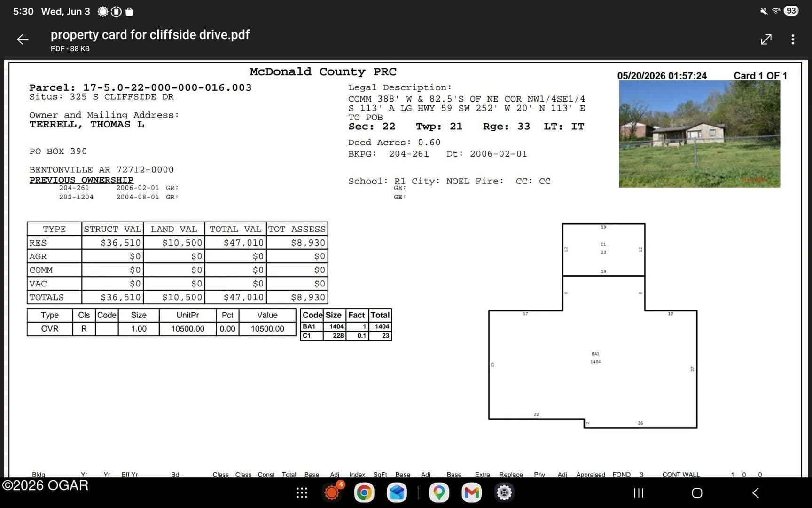Select the RES total value $47,010
The width and height of the screenshot is (812, 508).
coord(243,243)
